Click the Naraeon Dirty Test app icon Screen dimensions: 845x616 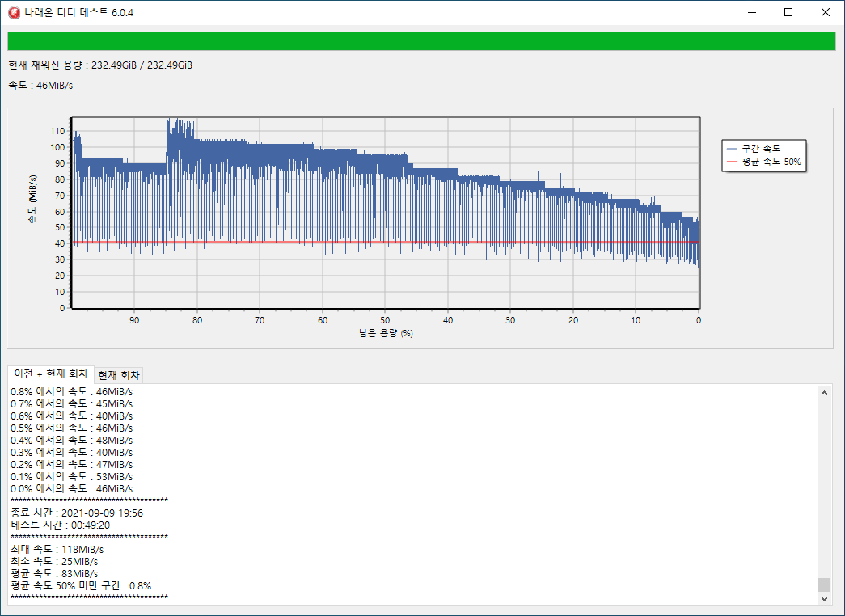coord(14,12)
